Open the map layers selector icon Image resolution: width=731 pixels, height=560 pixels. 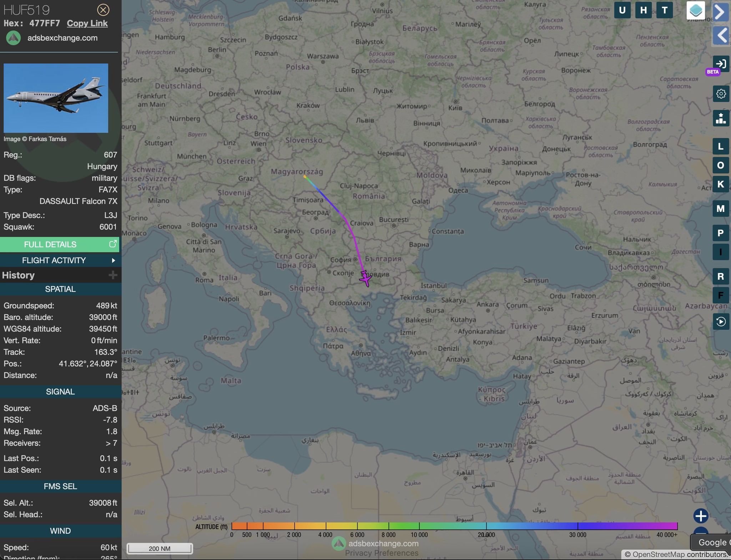coord(695,10)
